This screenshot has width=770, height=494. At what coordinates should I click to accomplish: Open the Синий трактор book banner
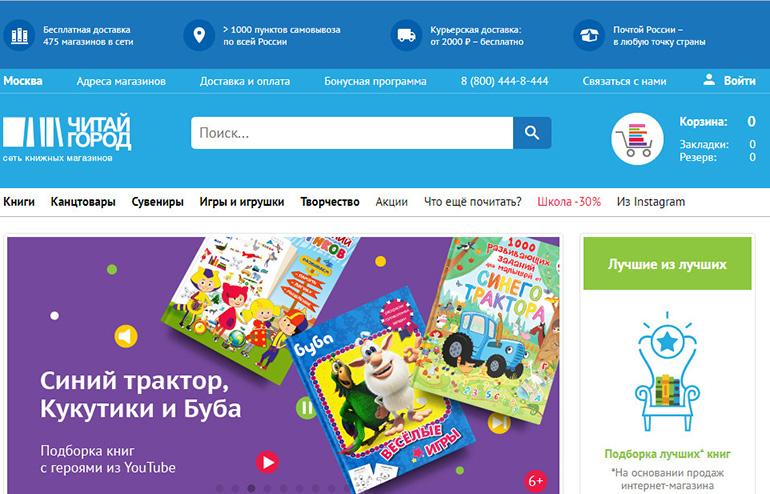pyautogui.click(x=283, y=365)
